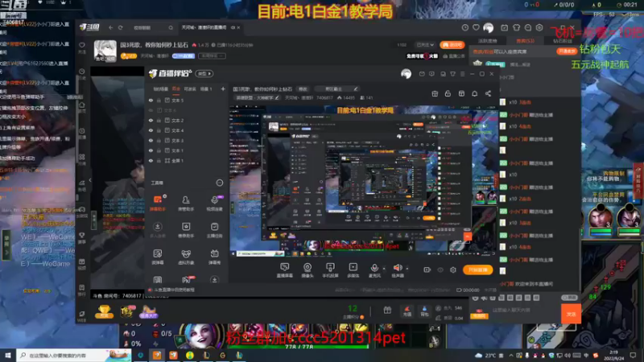This screenshot has height=362, width=644.
Task: Expand the speaker device dropdown arrow
Action: [x=407, y=269]
